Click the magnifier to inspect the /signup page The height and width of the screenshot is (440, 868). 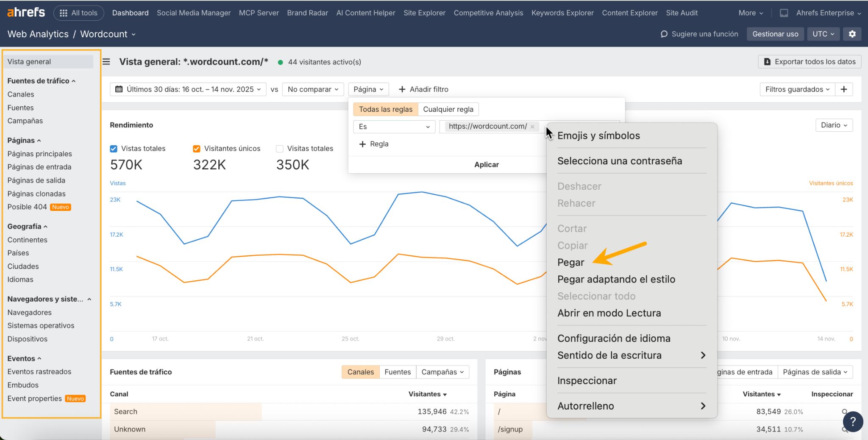pyautogui.click(x=844, y=429)
